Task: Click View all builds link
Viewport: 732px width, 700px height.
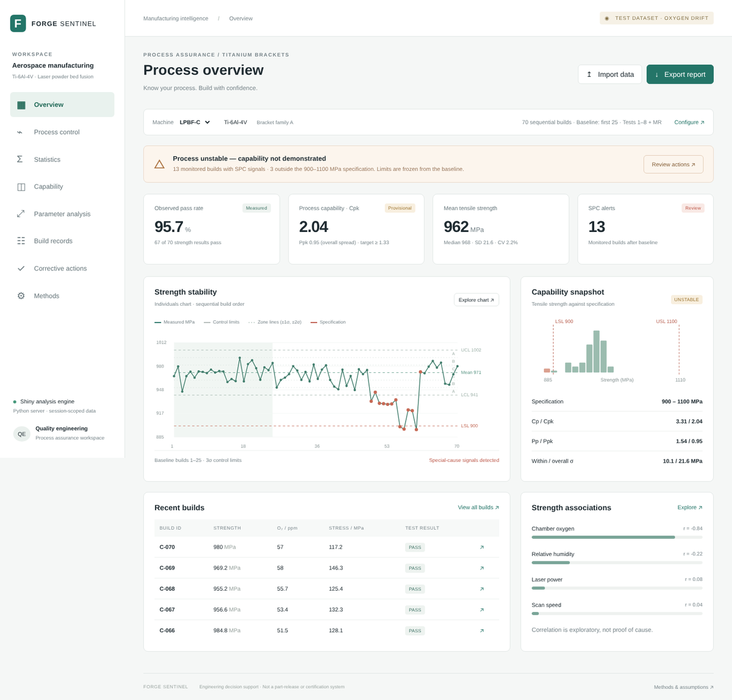Action: pyautogui.click(x=478, y=507)
